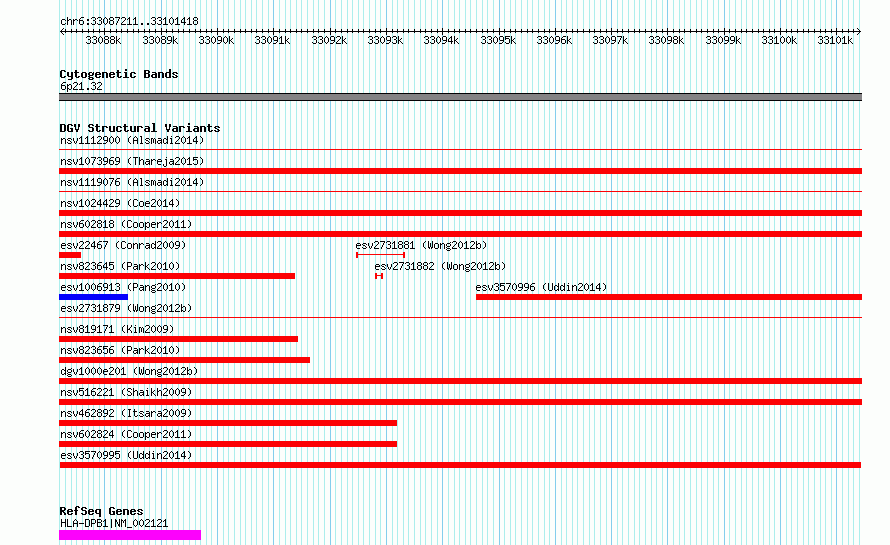Image resolution: width=890 pixels, height=545 pixels.
Task: Open nsv823656 (Park2010) label
Action: click(120, 350)
